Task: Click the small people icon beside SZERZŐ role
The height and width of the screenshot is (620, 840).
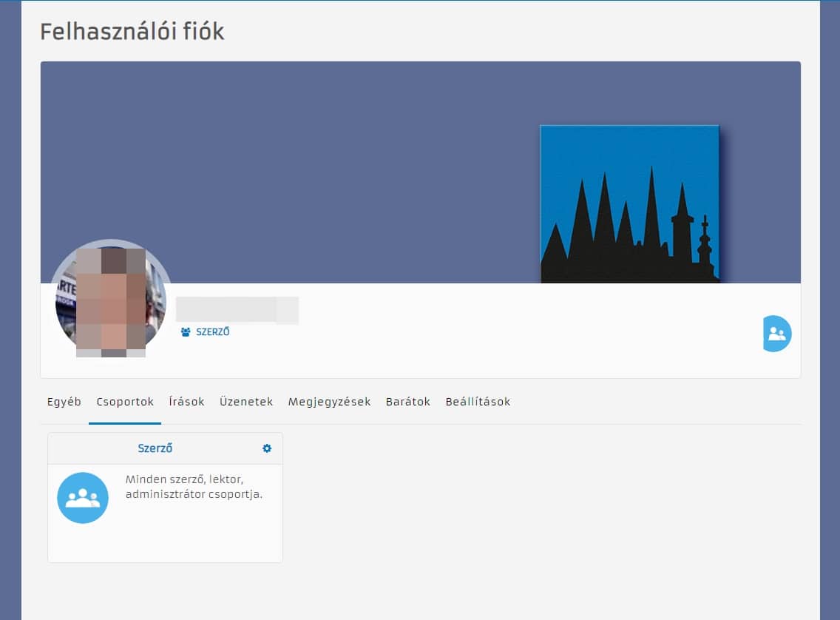Action: tap(186, 332)
